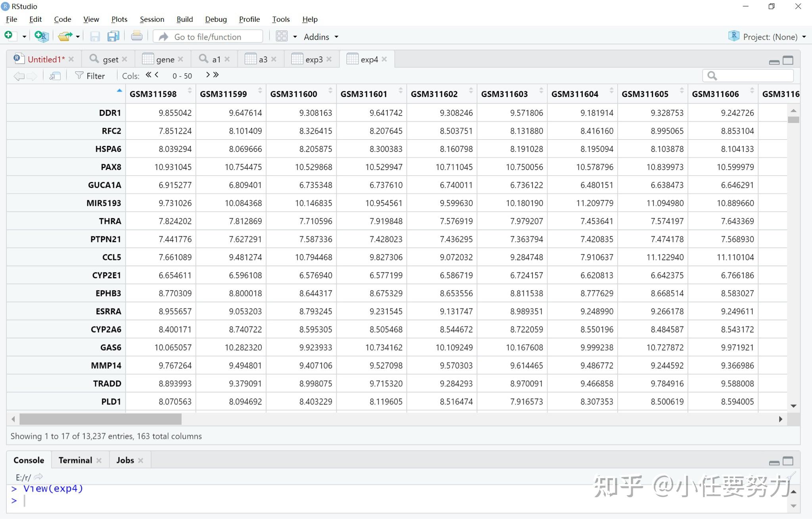Viewport: 812px width, 519px height.
Task: Switch to the Terminal tab
Action: click(75, 460)
